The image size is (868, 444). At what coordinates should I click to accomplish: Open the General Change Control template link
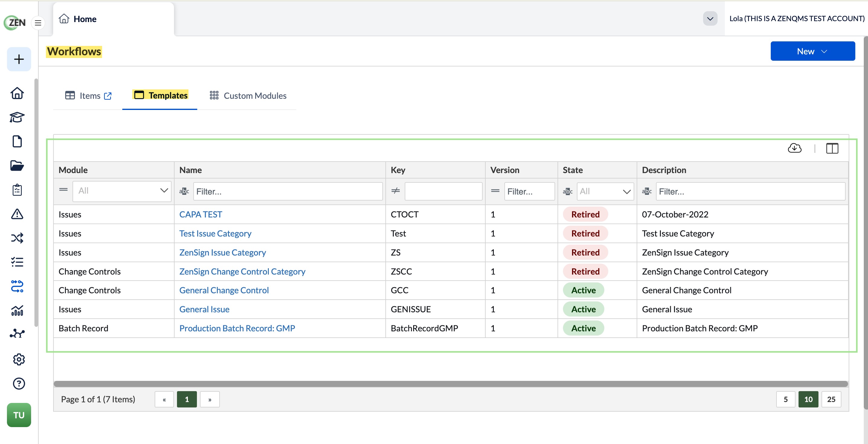[224, 290]
